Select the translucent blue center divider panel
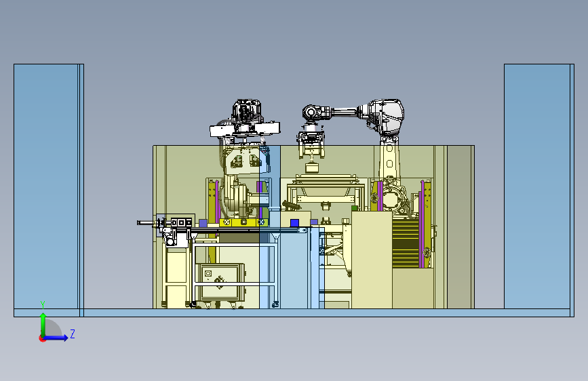Image resolution: width=588 pixels, height=381 pixels. pos(270,227)
